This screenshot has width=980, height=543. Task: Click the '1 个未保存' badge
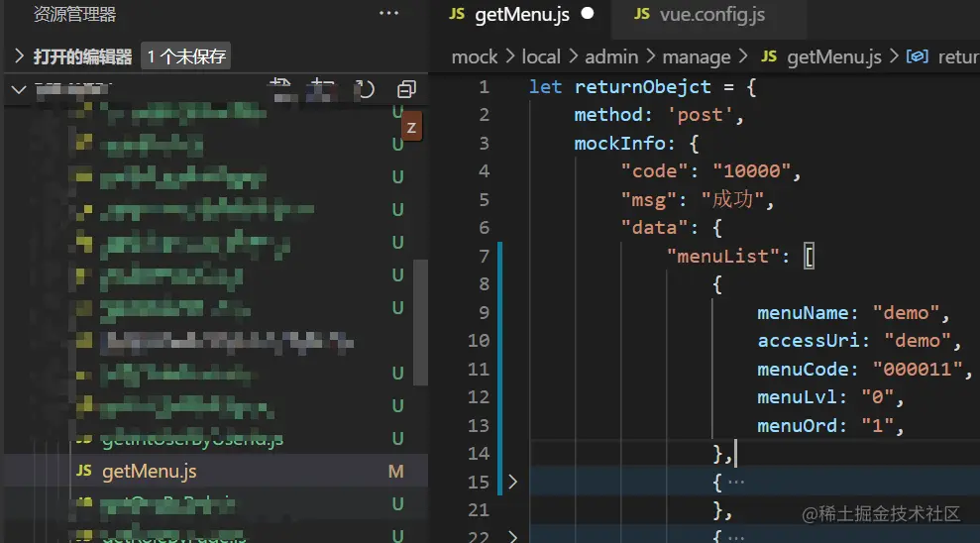click(186, 56)
